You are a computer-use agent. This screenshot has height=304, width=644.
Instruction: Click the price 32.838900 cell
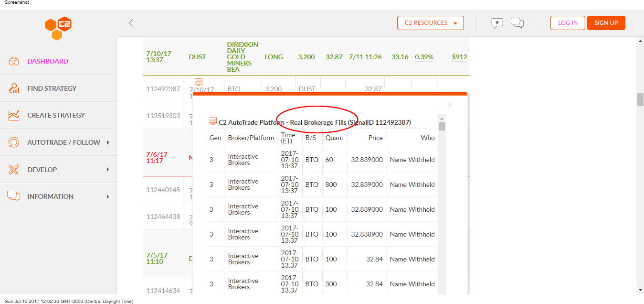tap(367, 234)
